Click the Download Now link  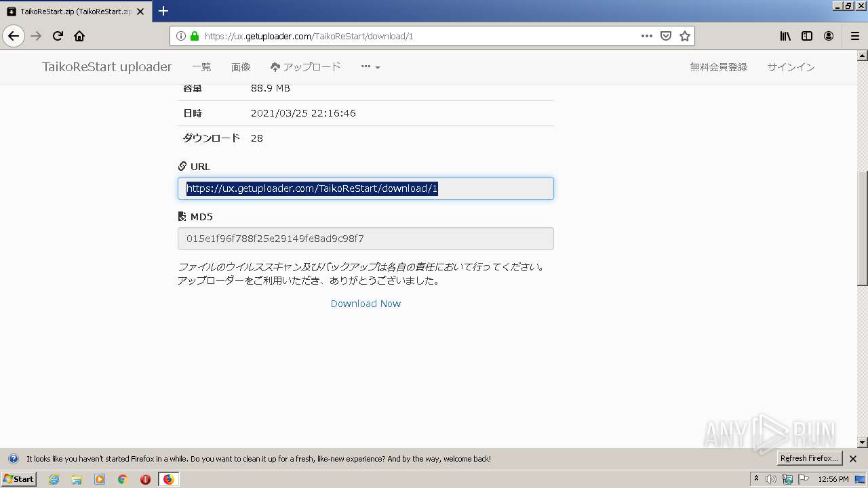(366, 304)
